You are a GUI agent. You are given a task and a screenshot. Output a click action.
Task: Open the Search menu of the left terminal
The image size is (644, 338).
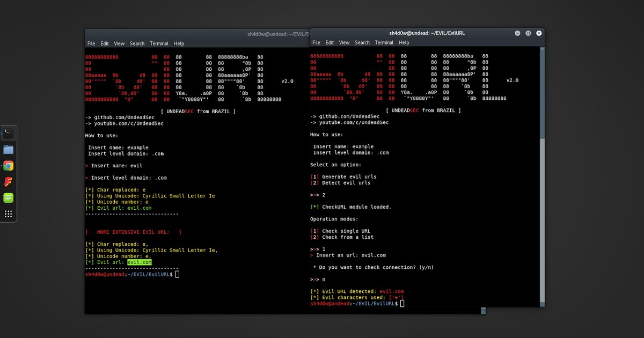tap(137, 43)
